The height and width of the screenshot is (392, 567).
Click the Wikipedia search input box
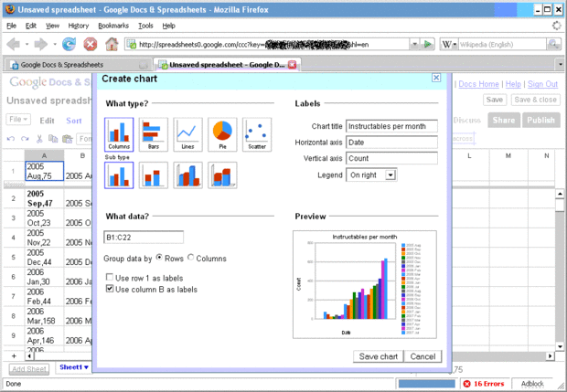[x=502, y=45]
